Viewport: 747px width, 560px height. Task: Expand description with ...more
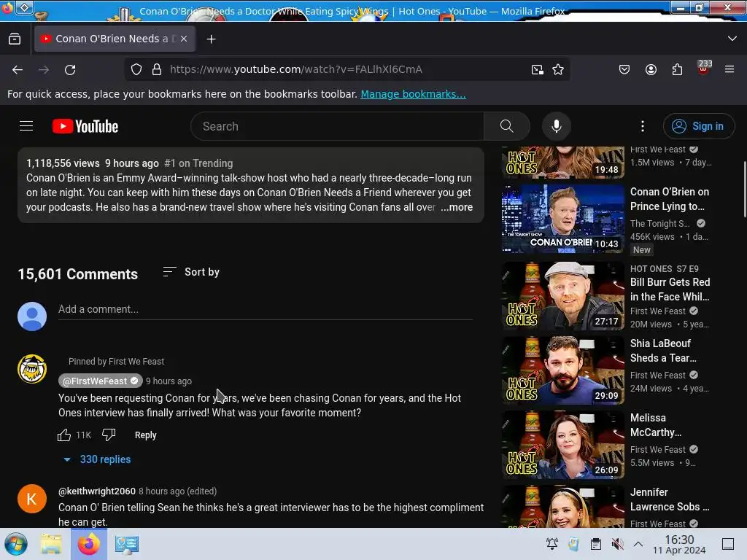[457, 207]
